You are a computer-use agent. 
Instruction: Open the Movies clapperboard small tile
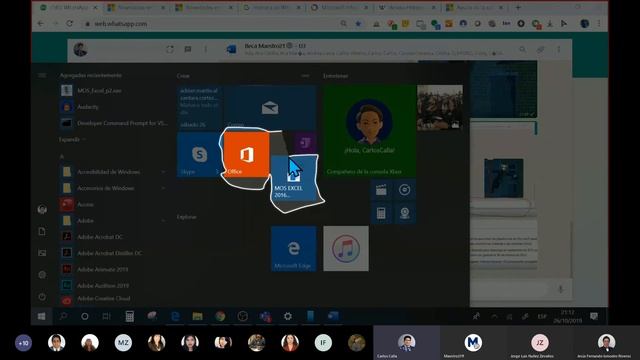pyautogui.click(x=381, y=190)
